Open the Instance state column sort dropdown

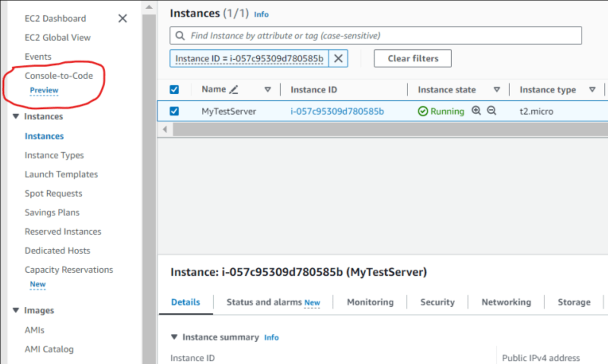coord(497,90)
